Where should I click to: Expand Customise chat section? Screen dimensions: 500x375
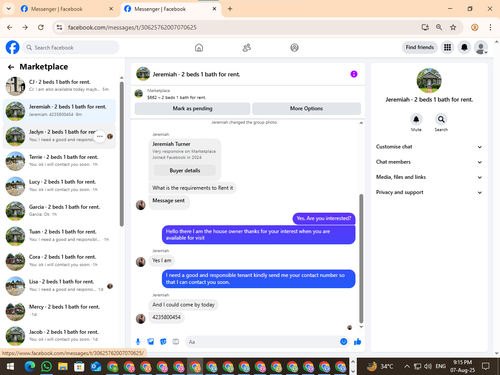click(x=429, y=147)
